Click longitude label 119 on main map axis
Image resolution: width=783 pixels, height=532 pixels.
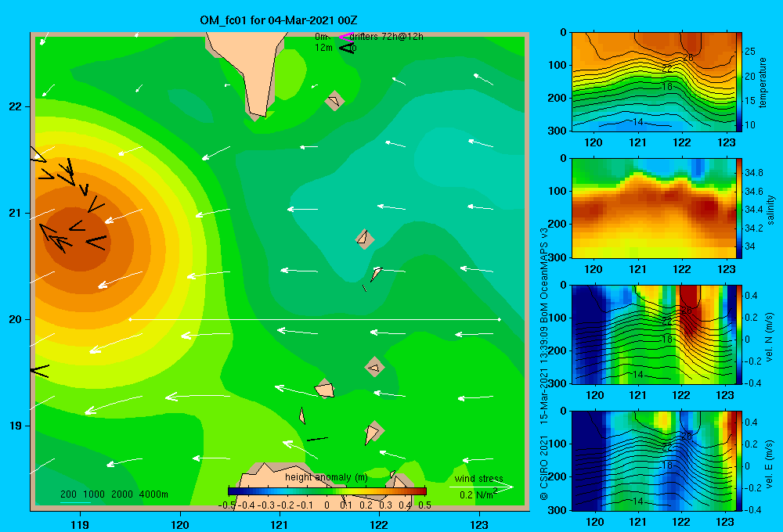coord(81,525)
